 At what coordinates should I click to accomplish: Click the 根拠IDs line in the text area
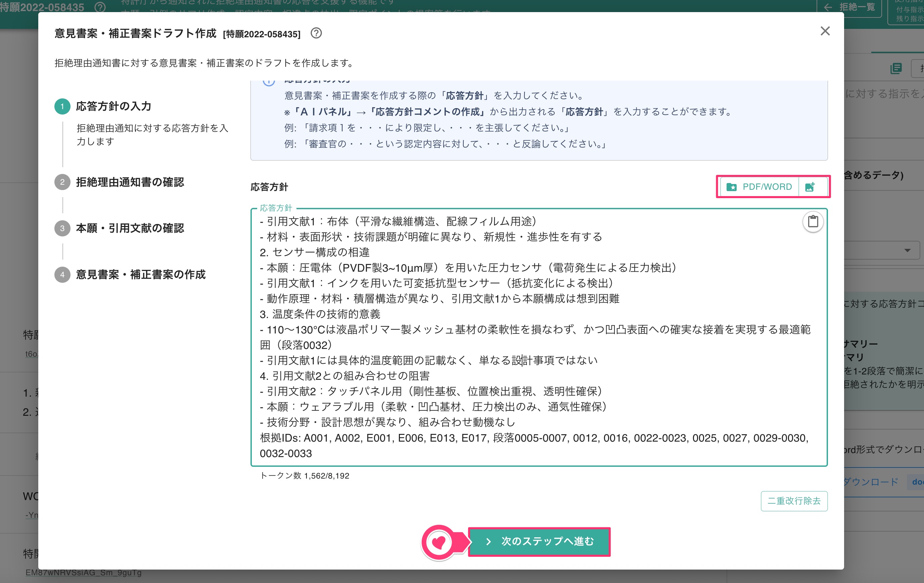534,446
